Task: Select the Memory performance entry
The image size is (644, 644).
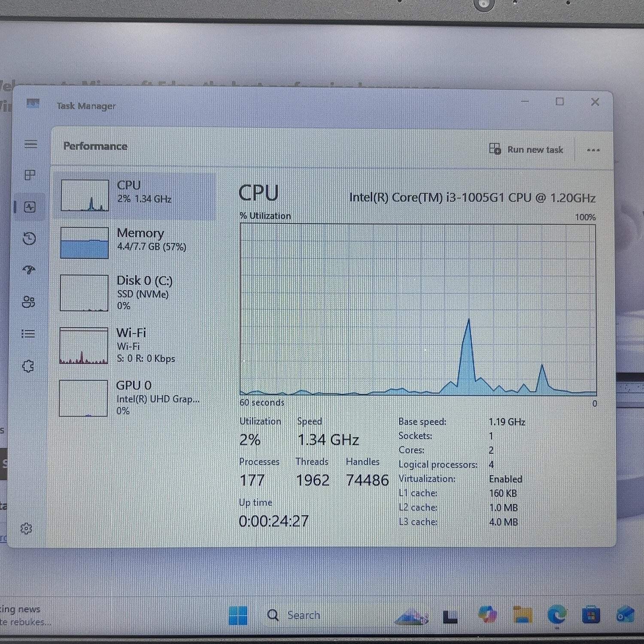Action: pos(135,243)
